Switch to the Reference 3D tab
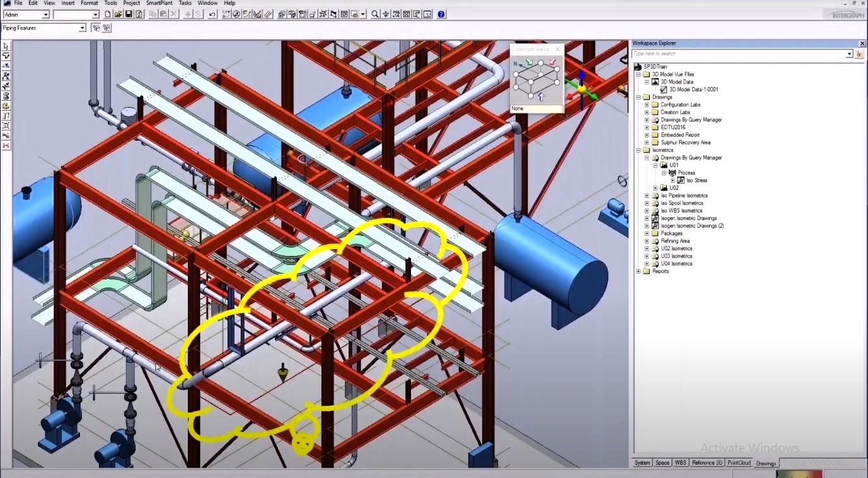This screenshot has width=868, height=478. [706, 462]
